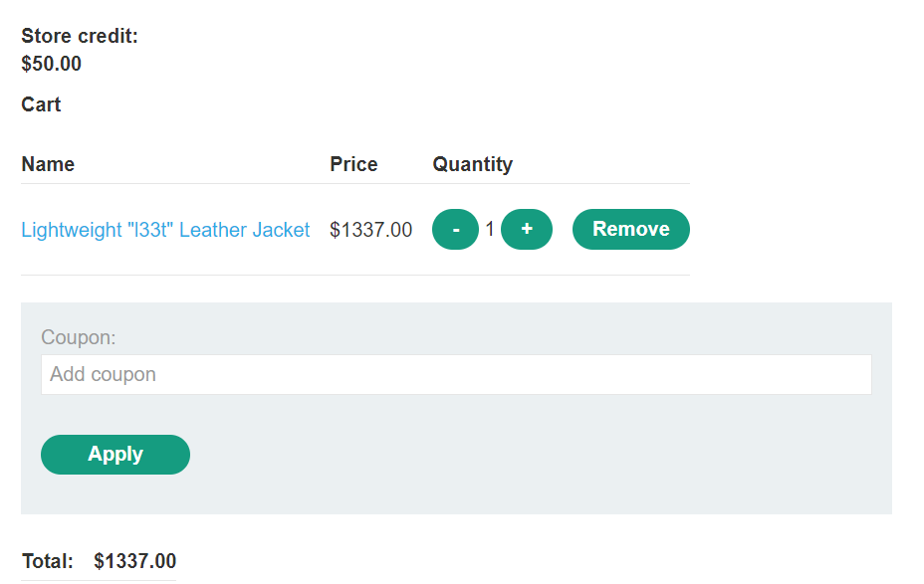Viewport: 924px width, 584px height.
Task: Click the Total label
Action: (x=47, y=561)
